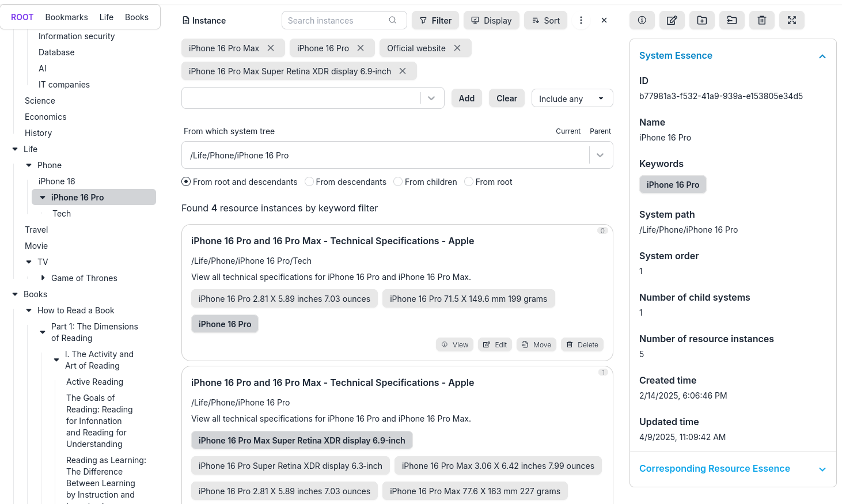Collapse the Books tree node
The image size is (842, 504).
point(15,294)
